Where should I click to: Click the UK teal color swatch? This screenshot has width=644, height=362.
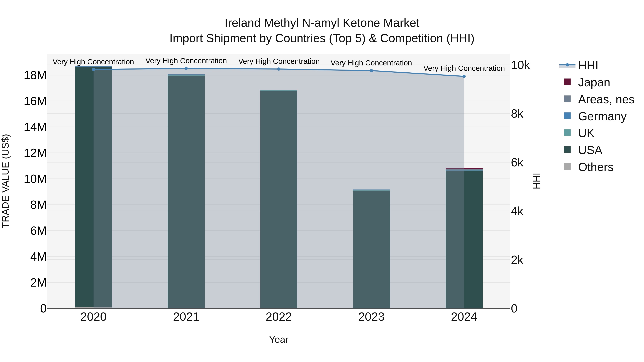pyautogui.click(x=567, y=133)
